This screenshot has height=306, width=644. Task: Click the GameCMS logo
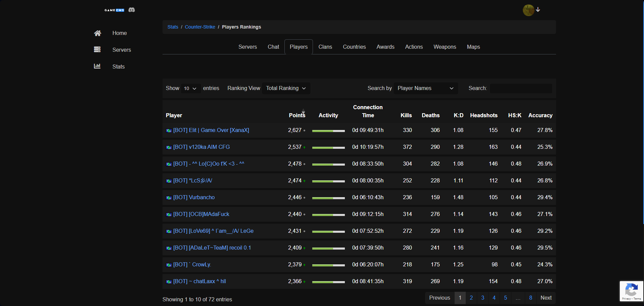click(x=114, y=10)
